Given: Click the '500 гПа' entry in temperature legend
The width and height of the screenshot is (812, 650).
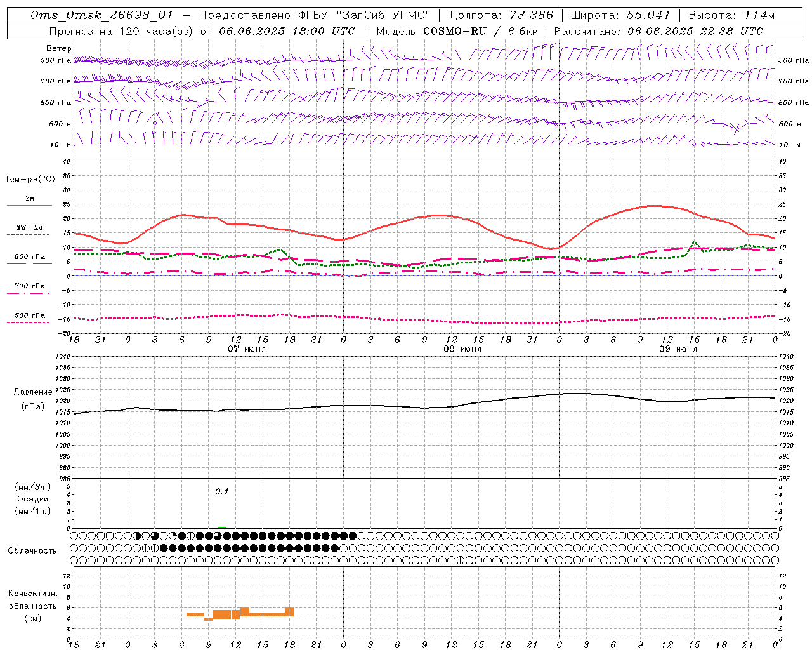Looking at the screenshot, I should point(30,315).
